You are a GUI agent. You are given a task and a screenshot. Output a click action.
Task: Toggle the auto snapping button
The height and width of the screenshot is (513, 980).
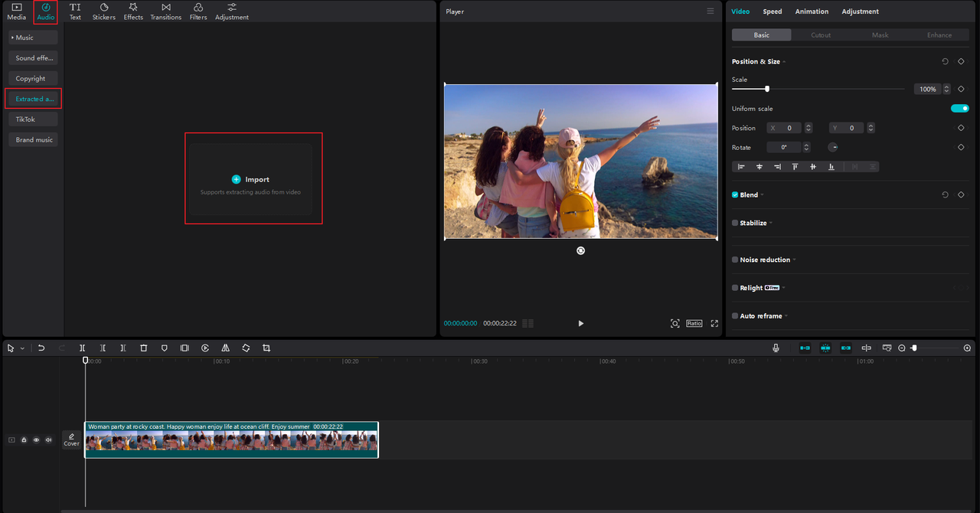tap(825, 348)
